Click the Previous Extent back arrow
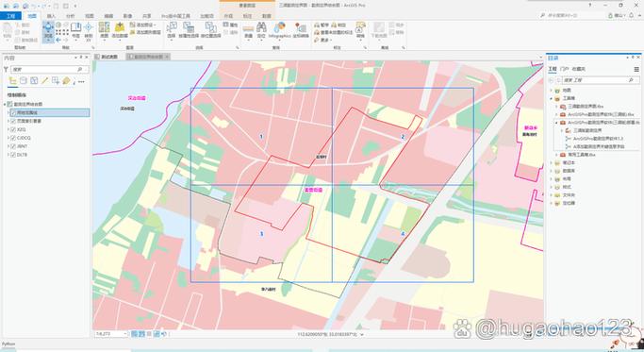The height and width of the screenshot is (352, 644). pos(58,40)
